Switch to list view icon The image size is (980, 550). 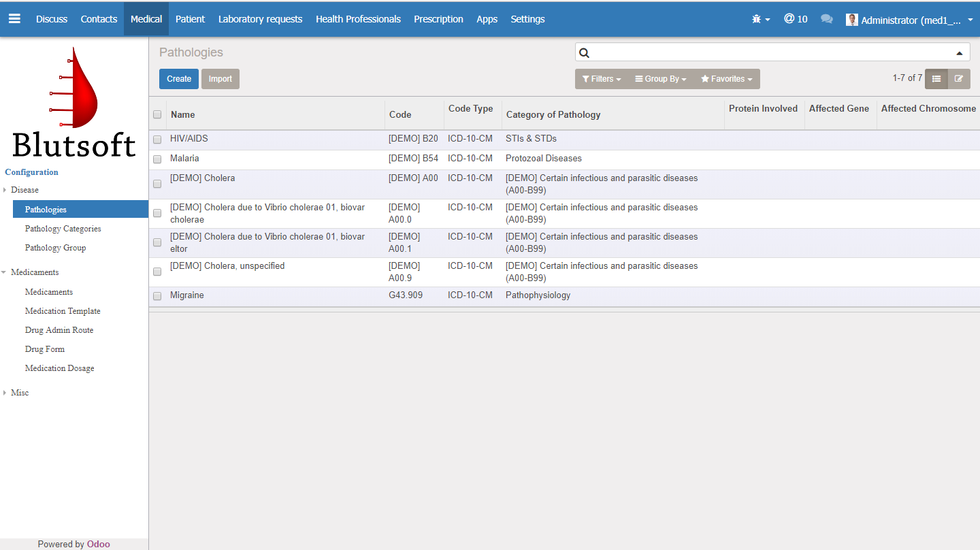coord(936,79)
